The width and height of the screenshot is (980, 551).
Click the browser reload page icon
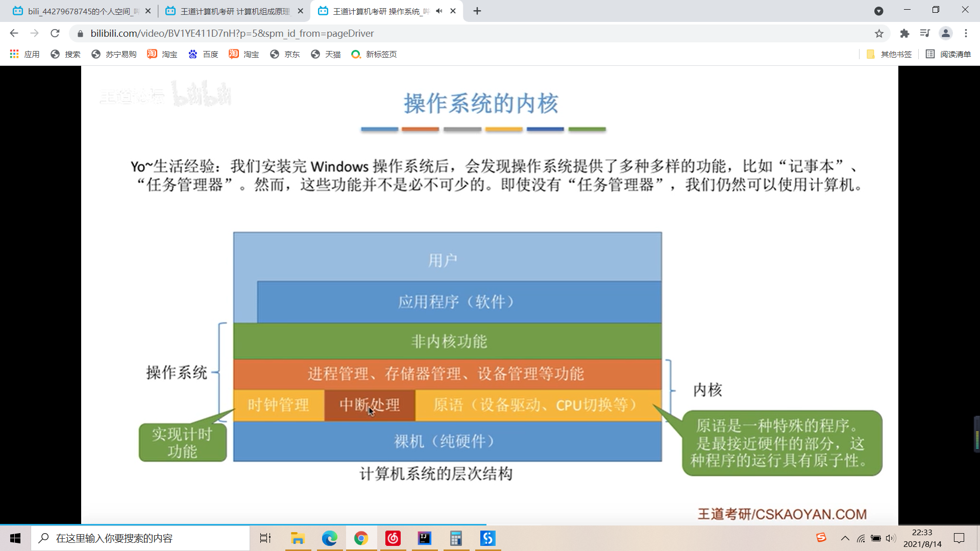pyautogui.click(x=55, y=33)
